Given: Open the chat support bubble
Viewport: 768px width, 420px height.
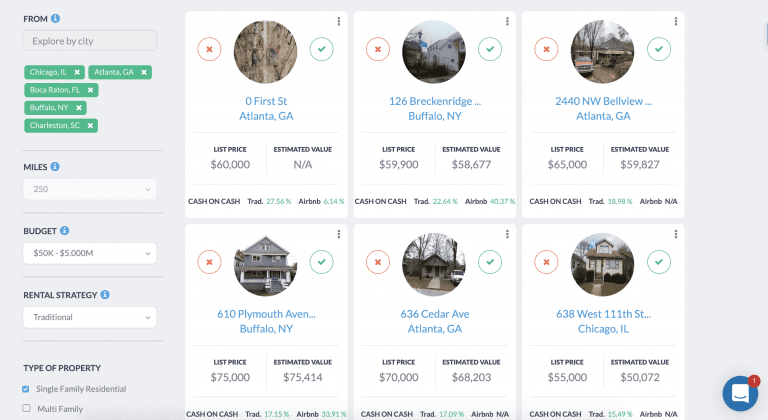Looking at the screenshot, I should (741, 394).
